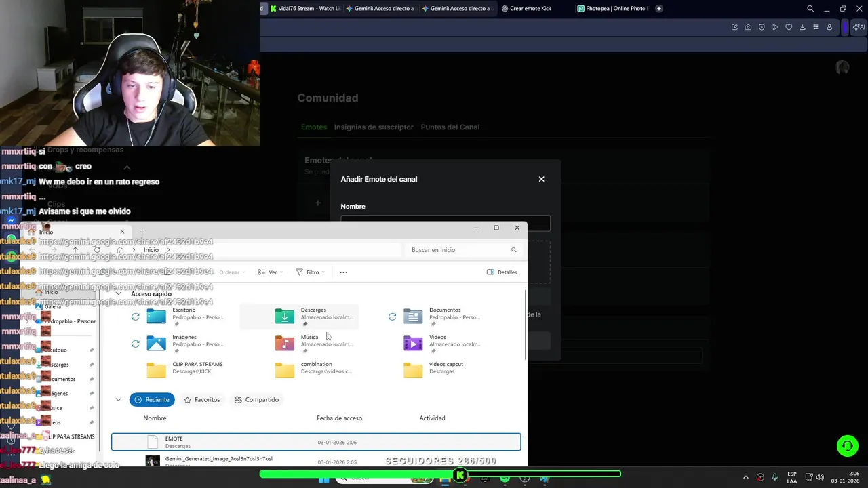868x488 pixels.
Task: Click the browser edit note icon
Action: (734, 27)
